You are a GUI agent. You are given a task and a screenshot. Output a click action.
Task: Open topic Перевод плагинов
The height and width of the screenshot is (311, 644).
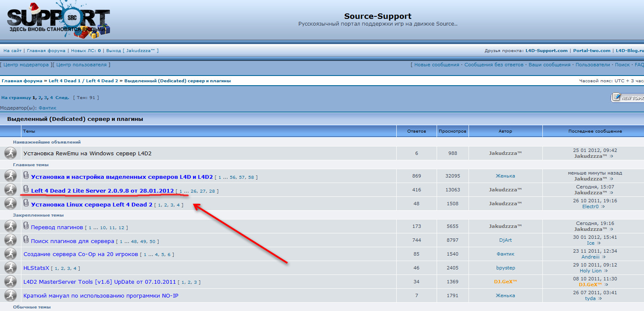pyautogui.click(x=57, y=227)
